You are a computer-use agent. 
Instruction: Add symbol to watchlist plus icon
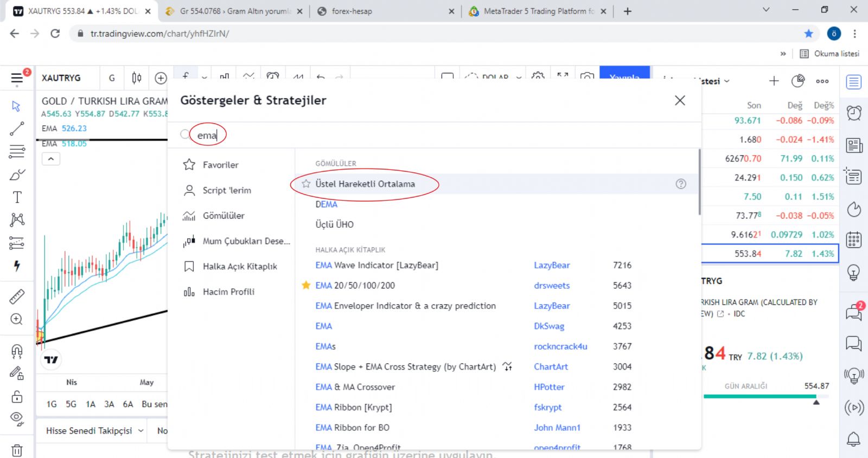pyautogui.click(x=774, y=81)
